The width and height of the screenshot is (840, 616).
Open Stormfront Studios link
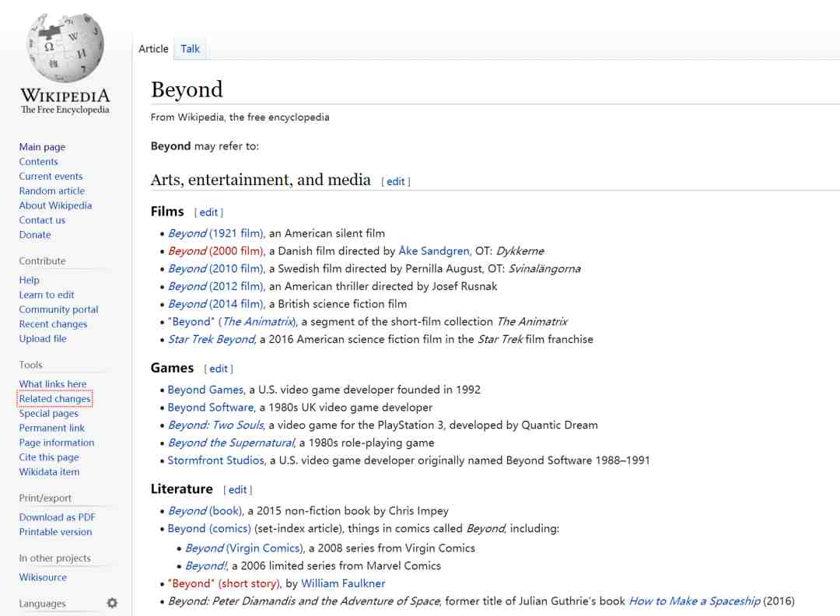tap(216, 460)
